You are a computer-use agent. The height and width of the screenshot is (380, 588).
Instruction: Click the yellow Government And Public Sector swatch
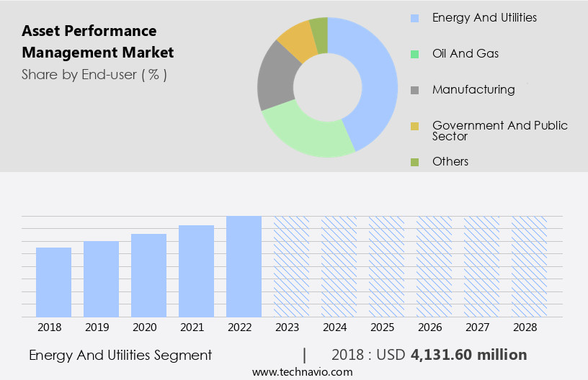pyautogui.click(x=414, y=127)
